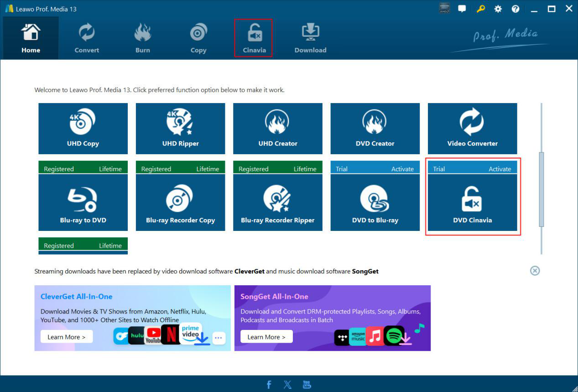This screenshot has height=392, width=578.
Task: Click Learn More on the CleverGet banner
Action: pos(67,337)
